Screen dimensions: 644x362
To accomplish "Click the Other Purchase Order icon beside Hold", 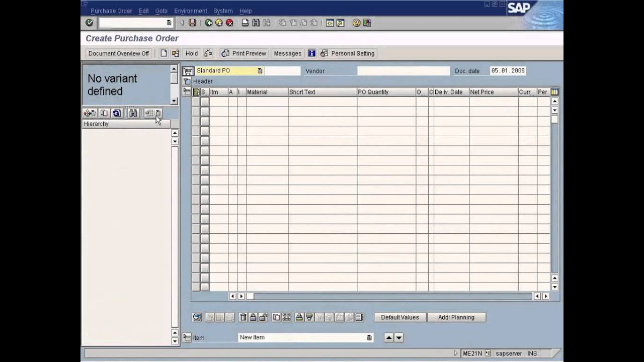I will [x=175, y=53].
